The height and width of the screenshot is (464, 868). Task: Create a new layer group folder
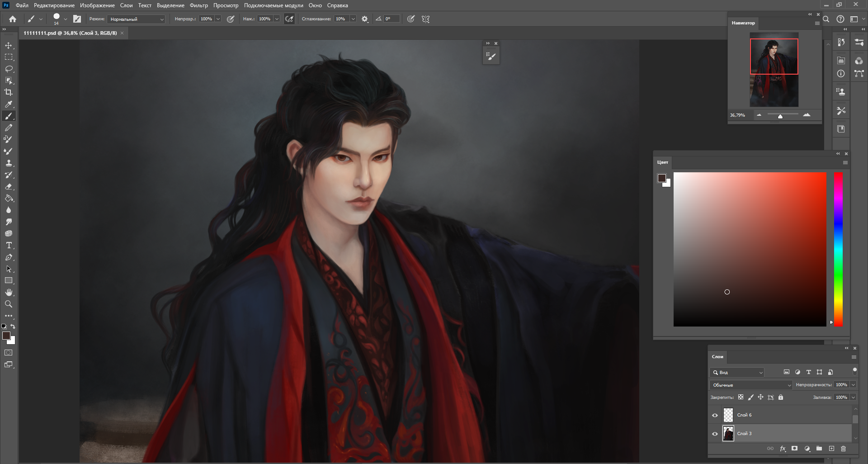tap(819, 449)
